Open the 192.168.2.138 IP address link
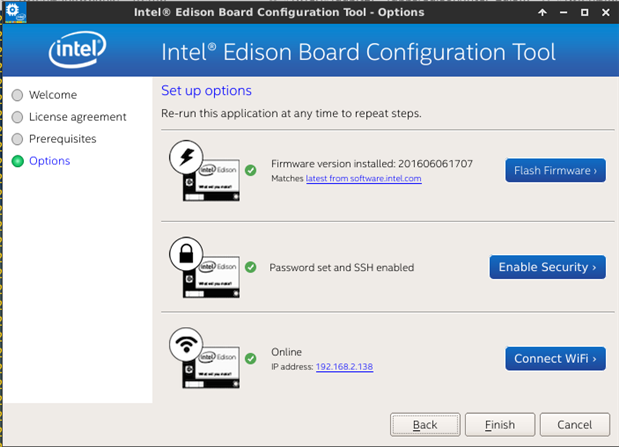Image resolution: width=619 pixels, height=447 pixels. point(345,367)
